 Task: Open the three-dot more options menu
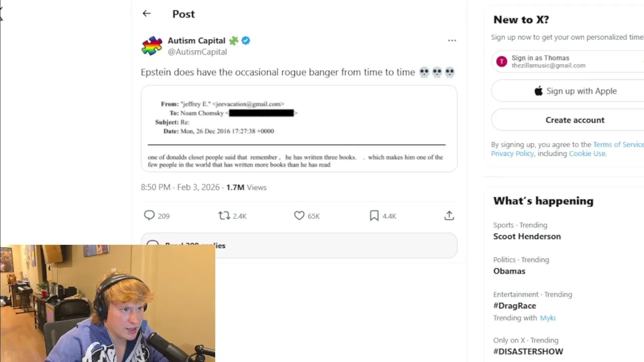coord(452,41)
